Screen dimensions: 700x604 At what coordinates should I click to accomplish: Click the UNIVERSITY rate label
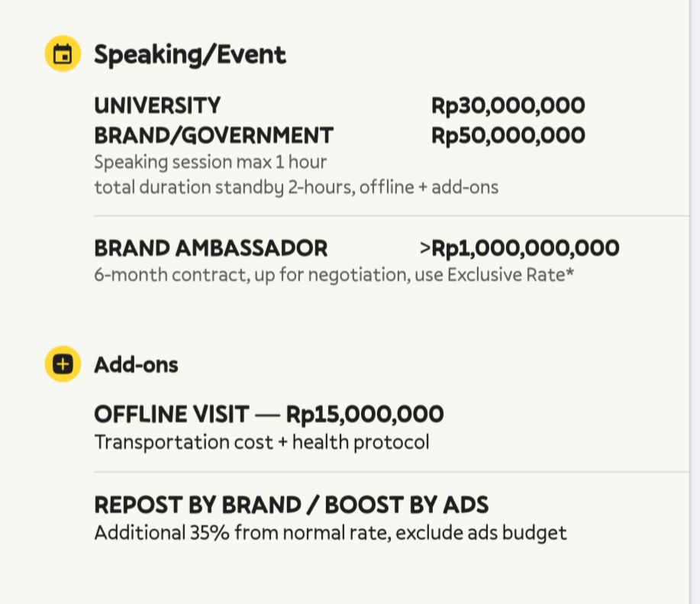coord(157,105)
